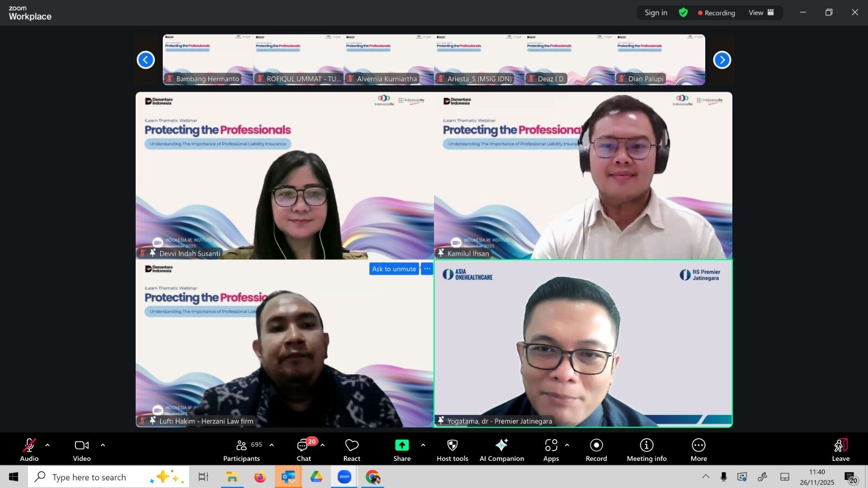The width and height of the screenshot is (868, 488).
Task: Expand audio options arrow
Action: (48, 445)
